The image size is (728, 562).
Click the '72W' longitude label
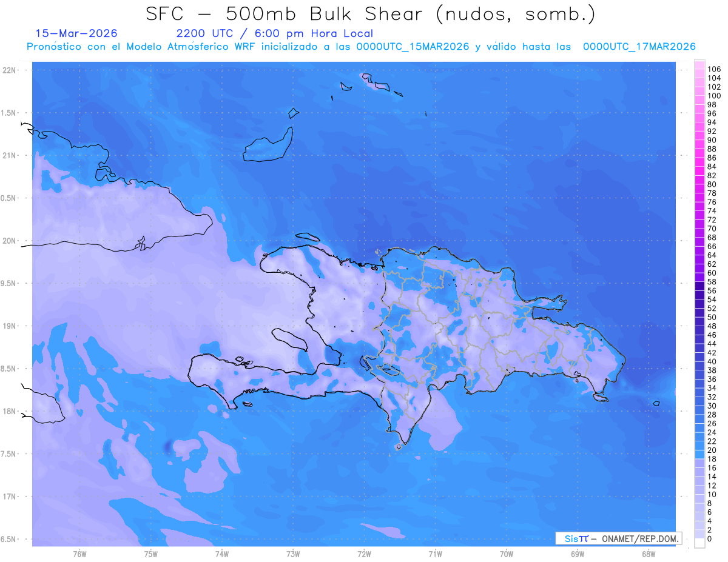(x=364, y=554)
